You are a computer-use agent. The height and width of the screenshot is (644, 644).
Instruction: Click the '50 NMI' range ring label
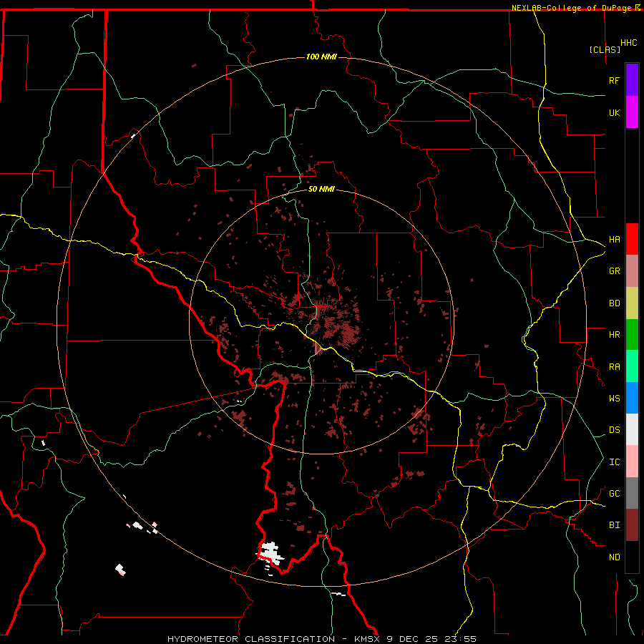click(x=321, y=189)
